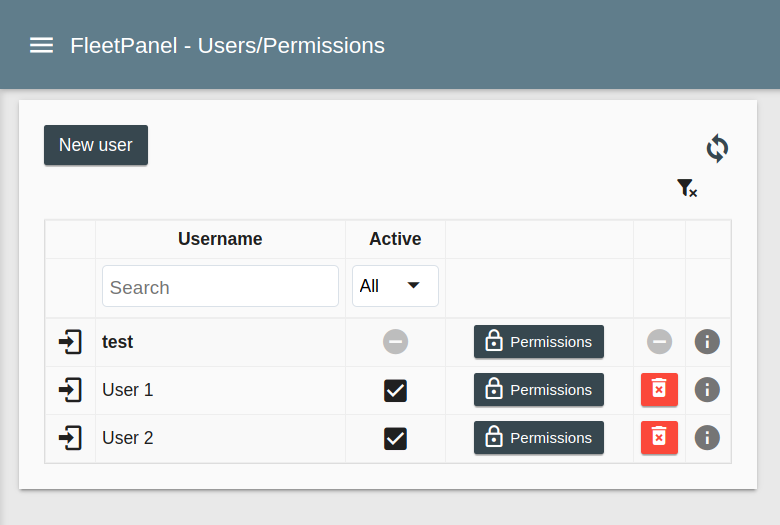
Task: Open Permissions for User 1
Action: click(539, 390)
